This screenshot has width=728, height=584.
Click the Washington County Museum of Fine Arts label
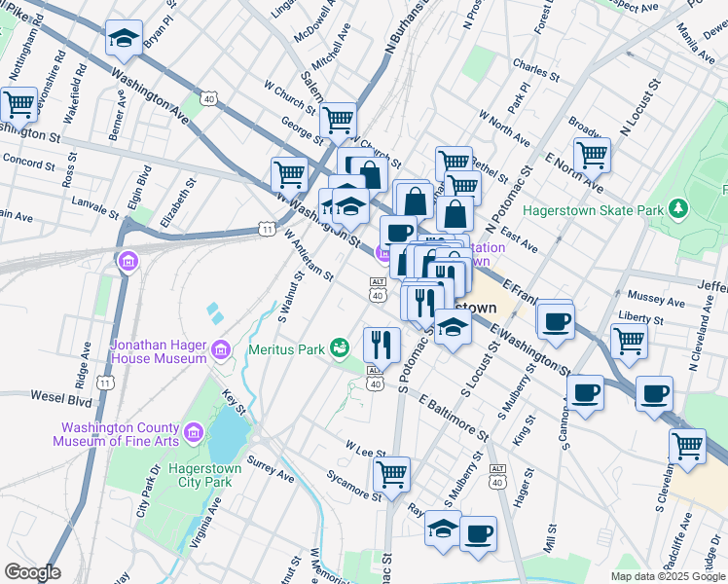pos(116,434)
